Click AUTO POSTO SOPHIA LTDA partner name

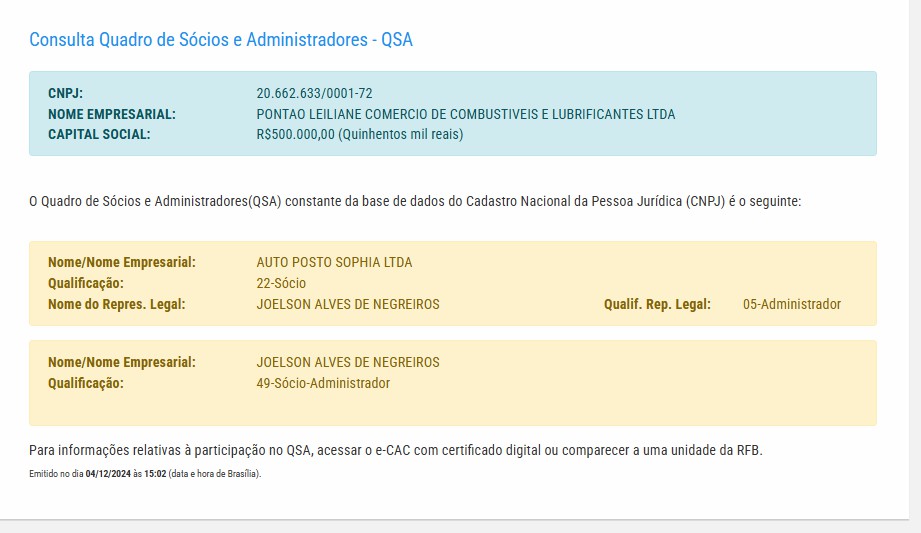[334, 263]
